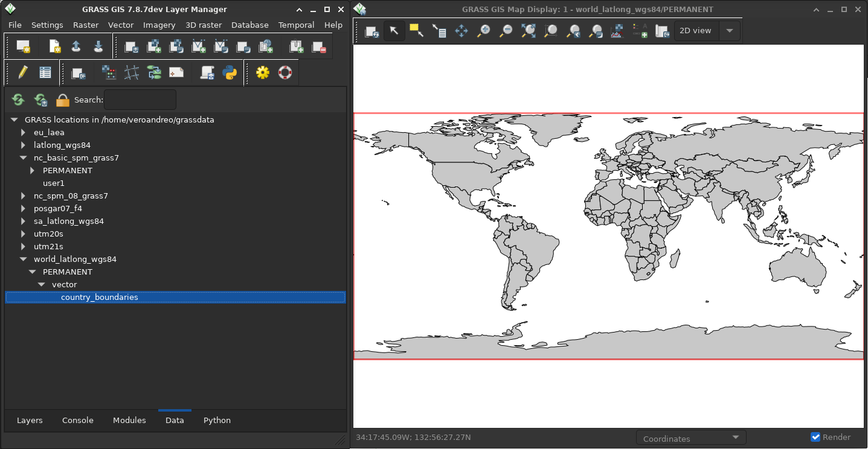Reload GRASS locations in data tree
This screenshot has width=868, height=449.
click(18, 100)
